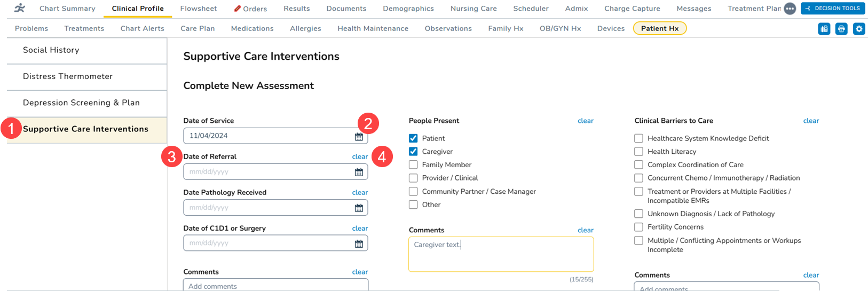Click the People Present comments text box
This screenshot has height=291, width=868.
point(501,255)
